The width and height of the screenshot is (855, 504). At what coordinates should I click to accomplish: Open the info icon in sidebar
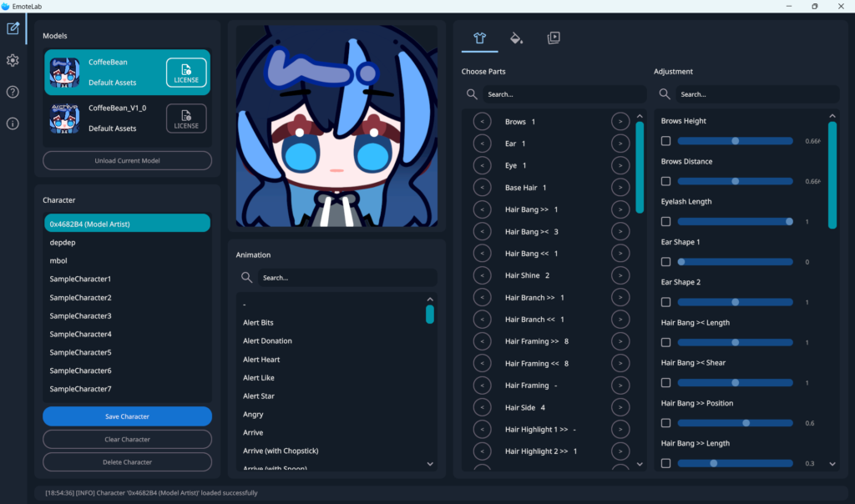coord(13,123)
